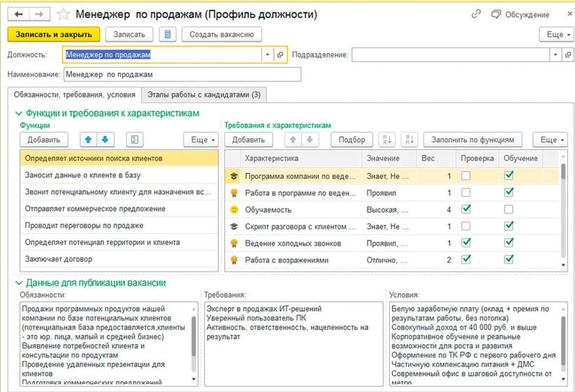Click the Записать button

[129, 34]
